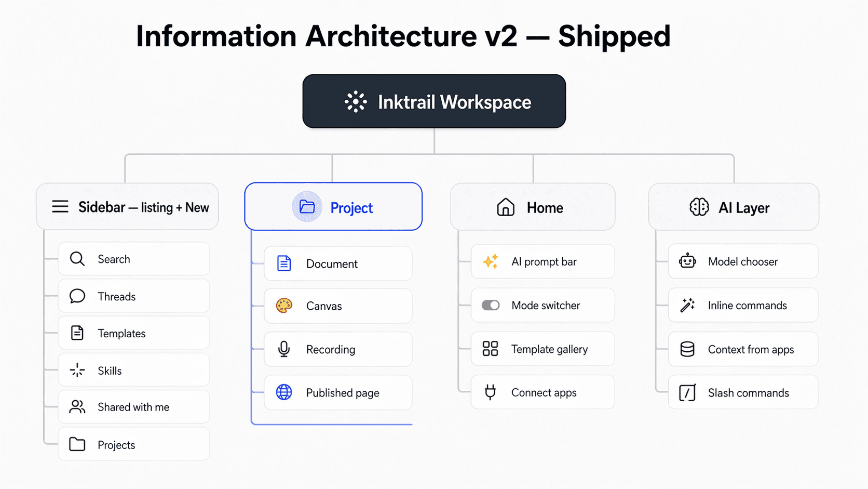Click the Model chooser robot icon
868x489 pixels.
point(687,261)
